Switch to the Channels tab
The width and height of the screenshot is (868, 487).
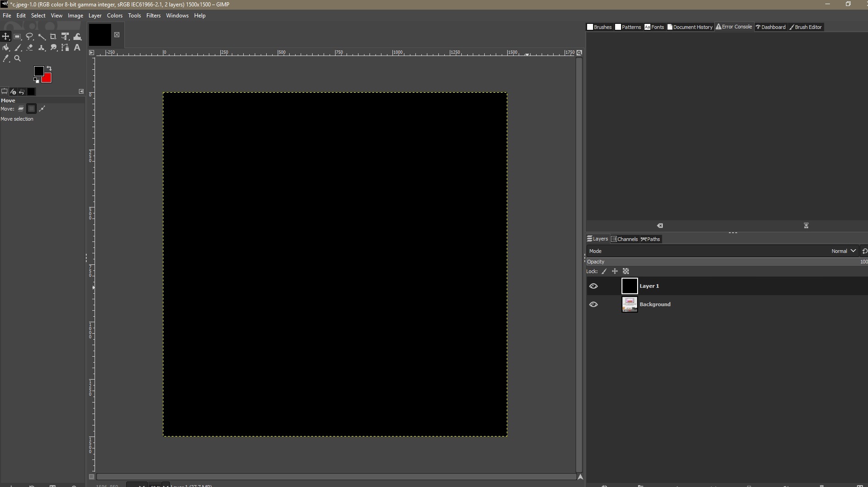coord(625,239)
